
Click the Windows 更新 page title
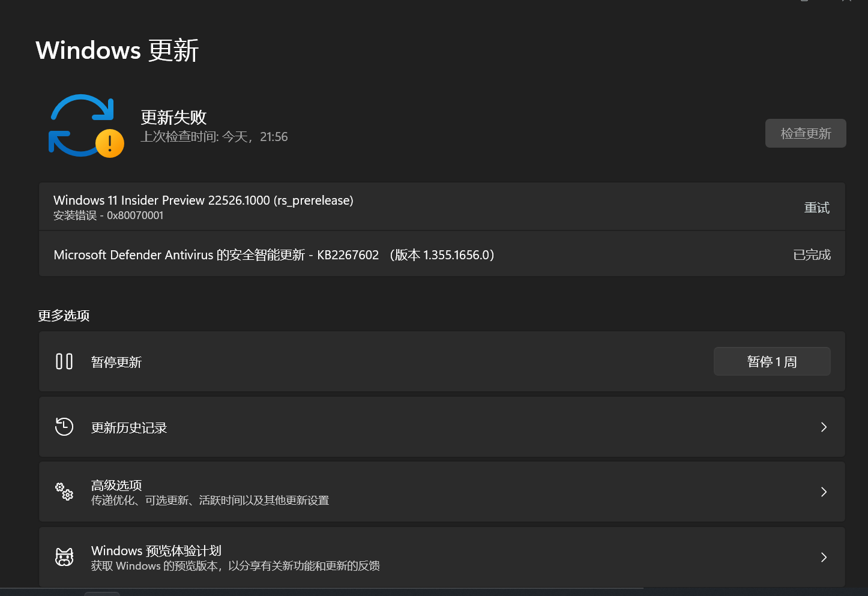click(x=117, y=50)
